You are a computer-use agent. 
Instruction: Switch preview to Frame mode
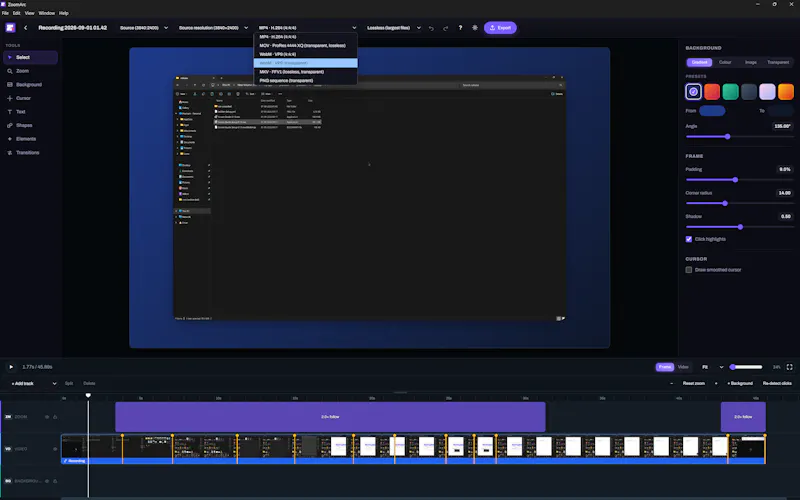click(665, 367)
